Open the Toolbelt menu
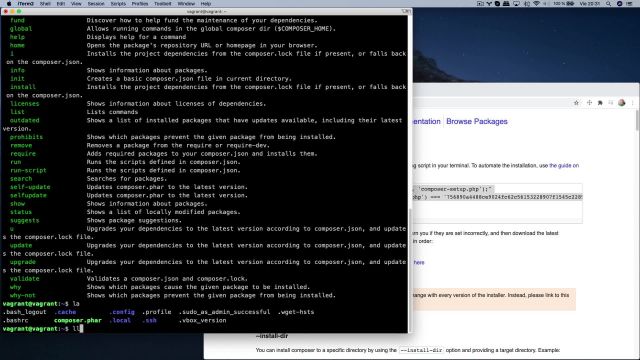640x360 pixels. pos(162,4)
